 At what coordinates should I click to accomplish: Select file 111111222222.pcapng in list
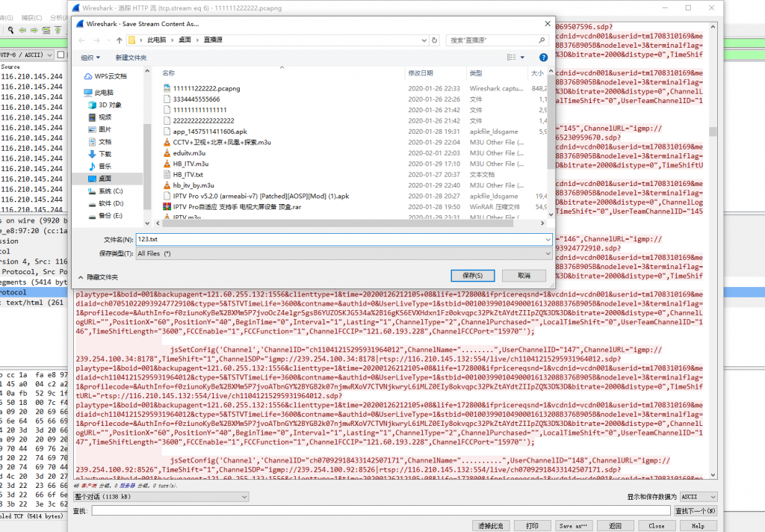[202, 88]
